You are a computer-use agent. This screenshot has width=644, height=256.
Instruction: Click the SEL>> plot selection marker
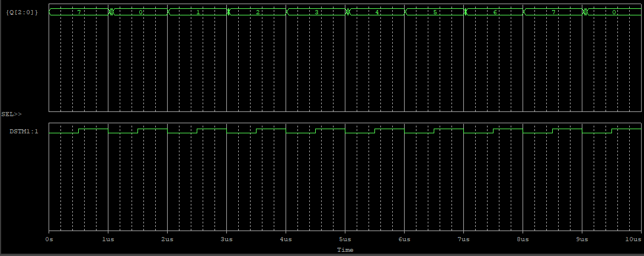(x=11, y=114)
